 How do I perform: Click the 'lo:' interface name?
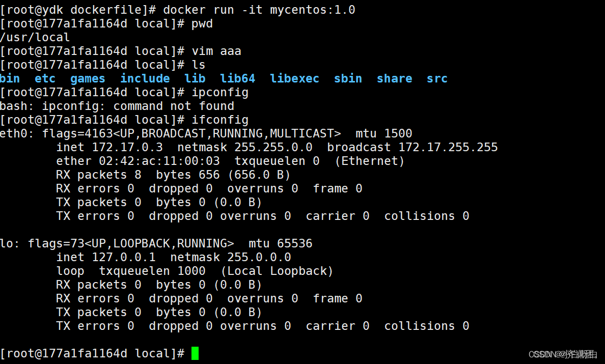point(10,243)
